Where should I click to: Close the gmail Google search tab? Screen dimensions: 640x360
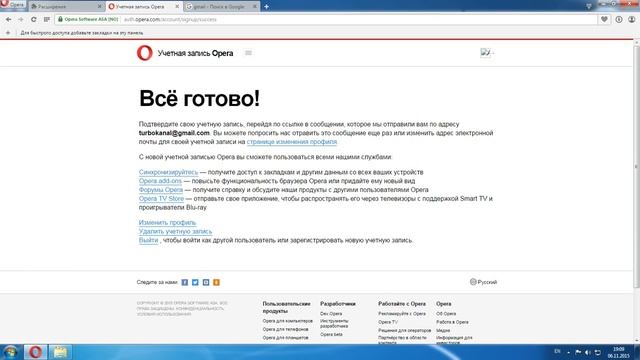pos(255,7)
